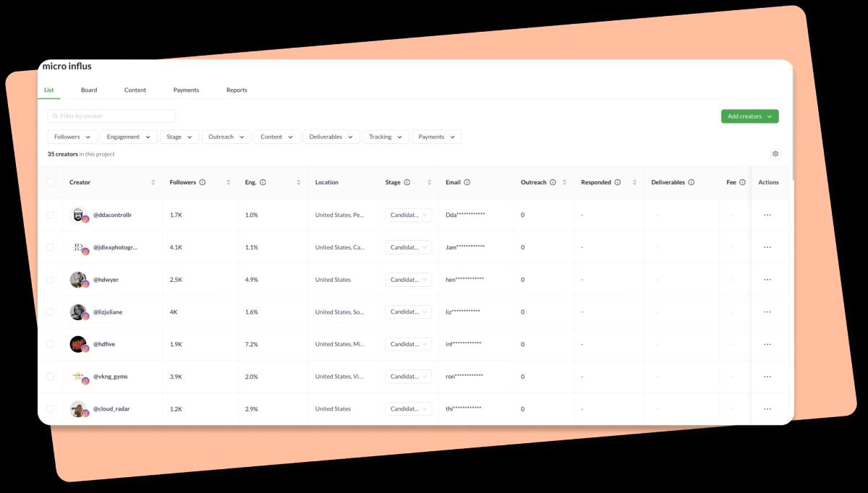
Task: Expand the Stage filter dropdown
Action: [179, 137]
